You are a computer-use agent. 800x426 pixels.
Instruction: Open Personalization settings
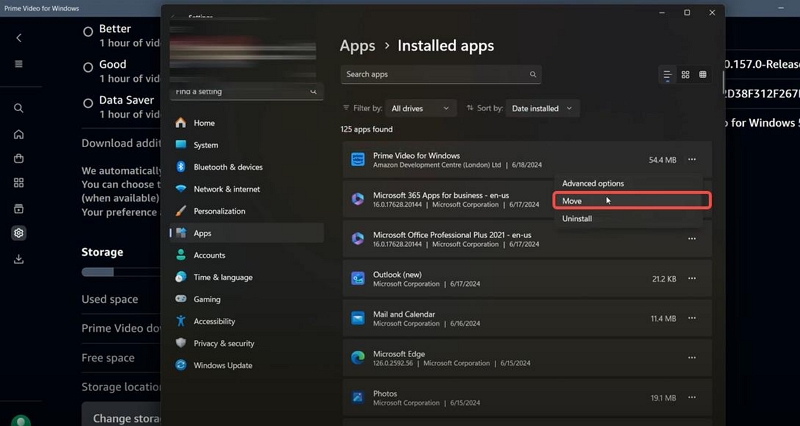click(246, 211)
